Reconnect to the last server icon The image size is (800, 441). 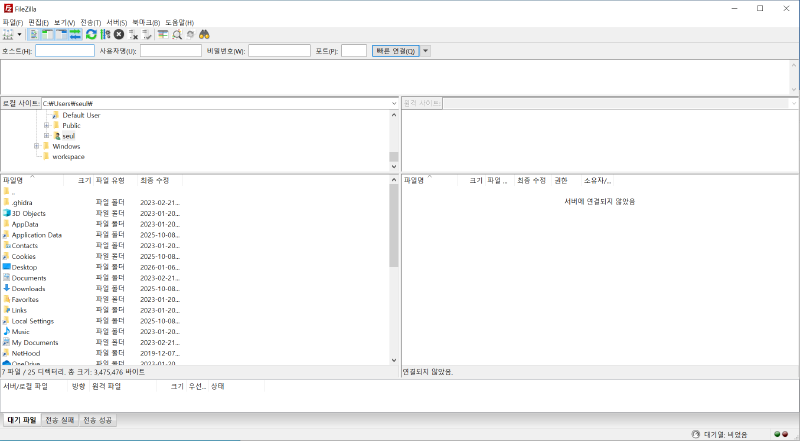(147, 34)
